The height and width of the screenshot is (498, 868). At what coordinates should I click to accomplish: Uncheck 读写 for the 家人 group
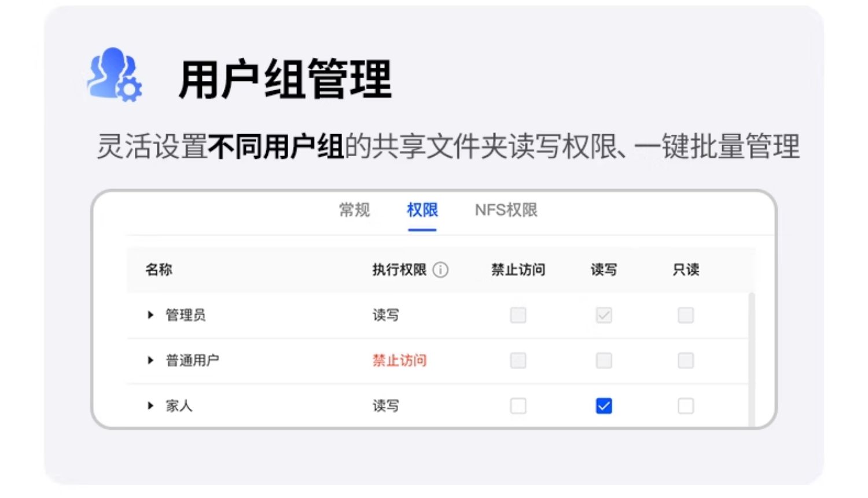(604, 407)
